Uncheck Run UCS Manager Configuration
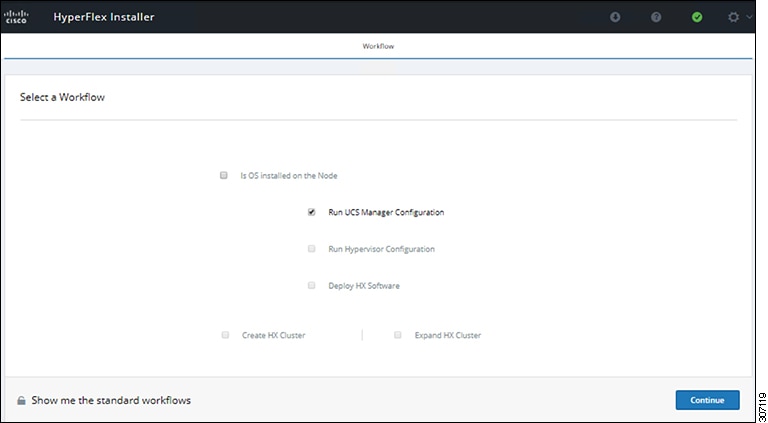Screen dimensions: 768x423 click(312, 212)
